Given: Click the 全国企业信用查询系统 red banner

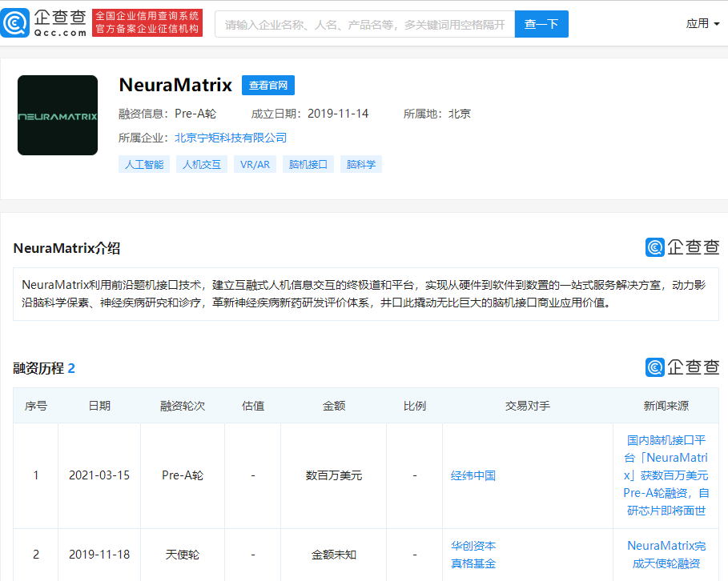Looking at the screenshot, I should (147, 22).
